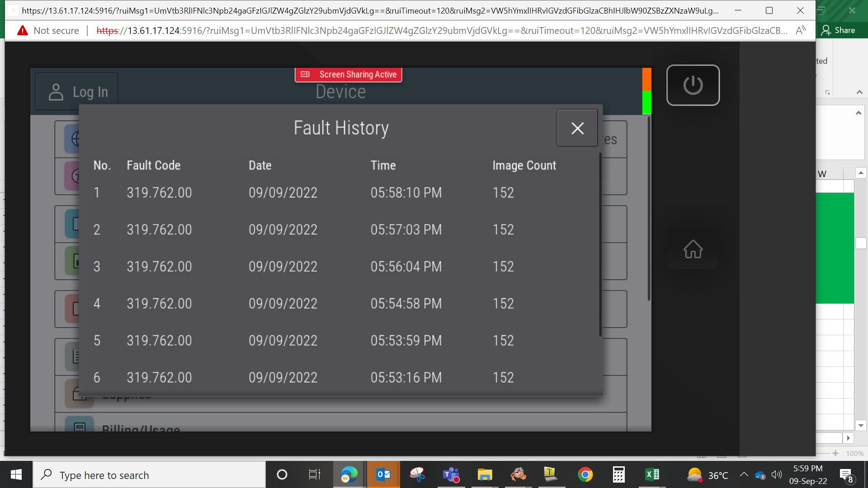
Task: Collapse the Excel ribbon chevron
Action: [x=859, y=92]
